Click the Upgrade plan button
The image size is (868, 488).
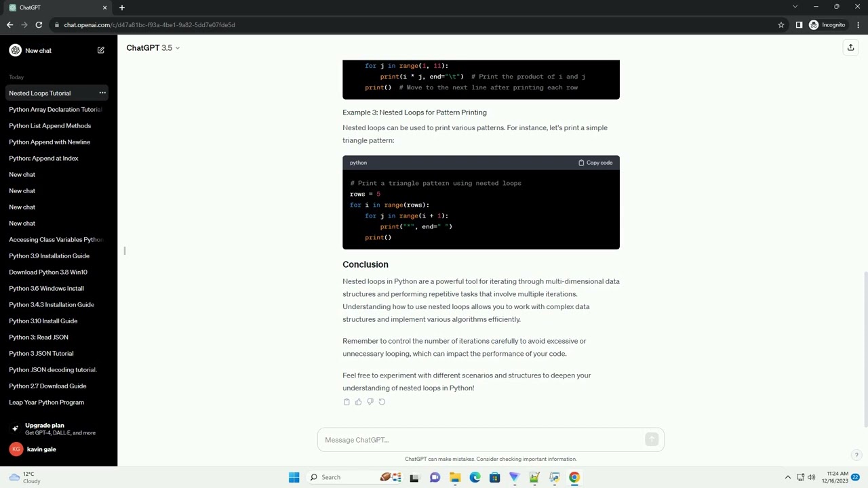(x=58, y=428)
